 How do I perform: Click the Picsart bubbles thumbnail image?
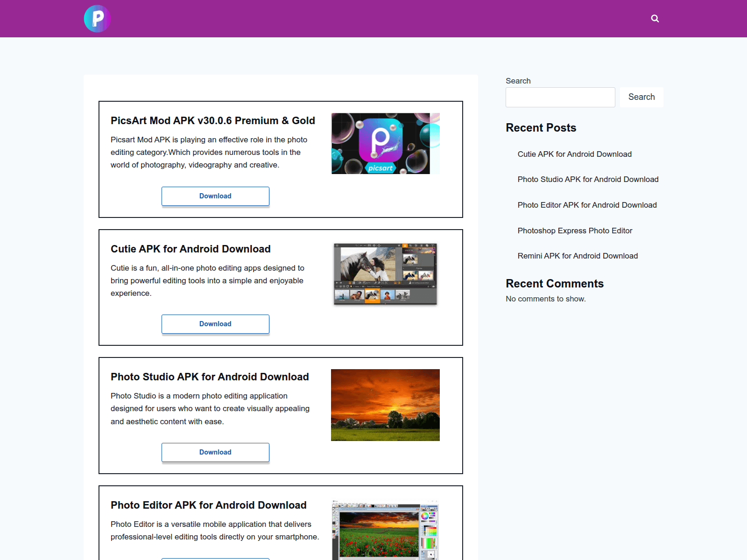pos(385,143)
